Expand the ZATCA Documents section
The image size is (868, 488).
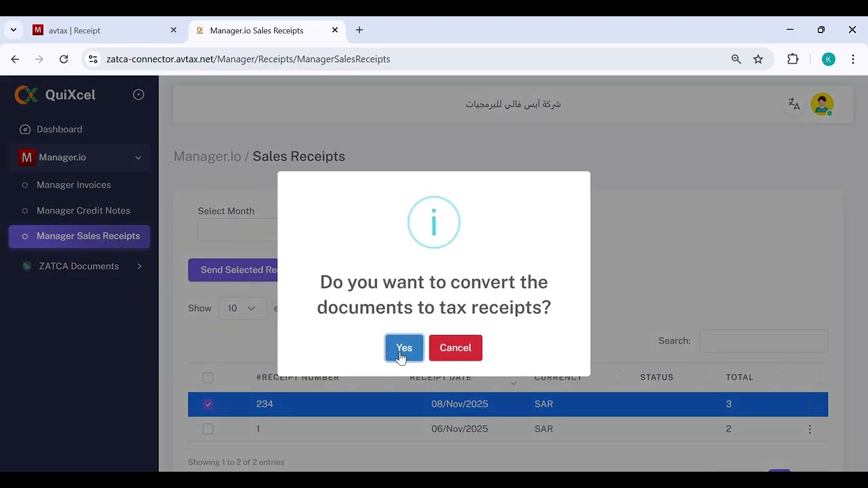click(139, 266)
